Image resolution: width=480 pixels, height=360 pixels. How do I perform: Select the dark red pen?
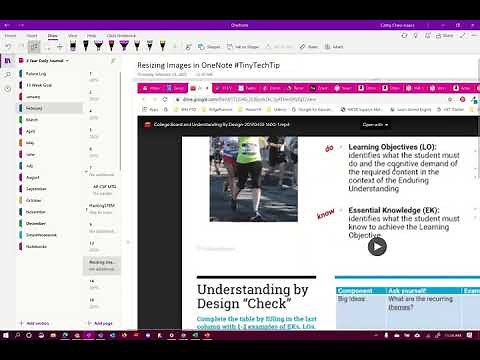[111, 46]
